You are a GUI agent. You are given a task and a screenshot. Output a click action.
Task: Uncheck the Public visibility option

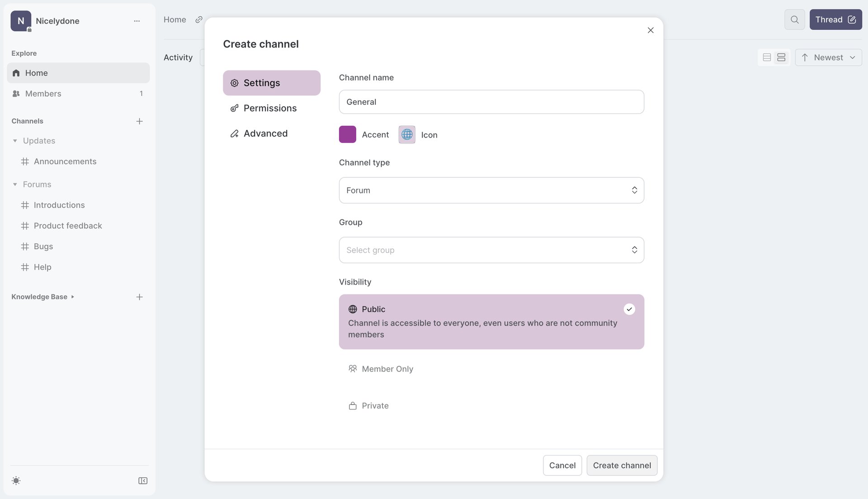click(629, 309)
